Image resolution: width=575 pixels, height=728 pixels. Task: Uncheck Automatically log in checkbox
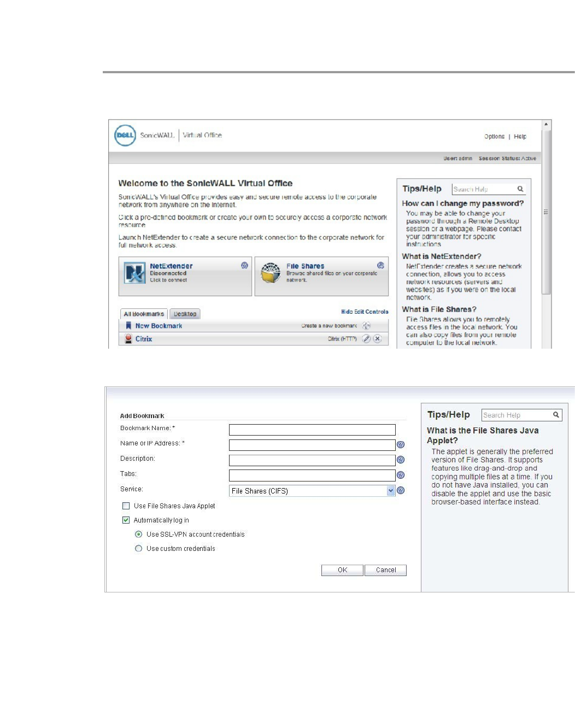click(126, 520)
